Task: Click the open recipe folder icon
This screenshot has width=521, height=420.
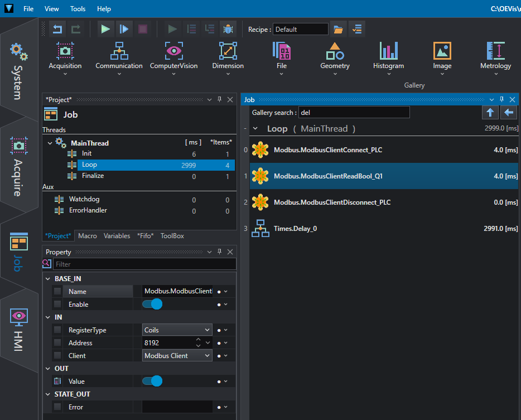Action: pos(337,29)
